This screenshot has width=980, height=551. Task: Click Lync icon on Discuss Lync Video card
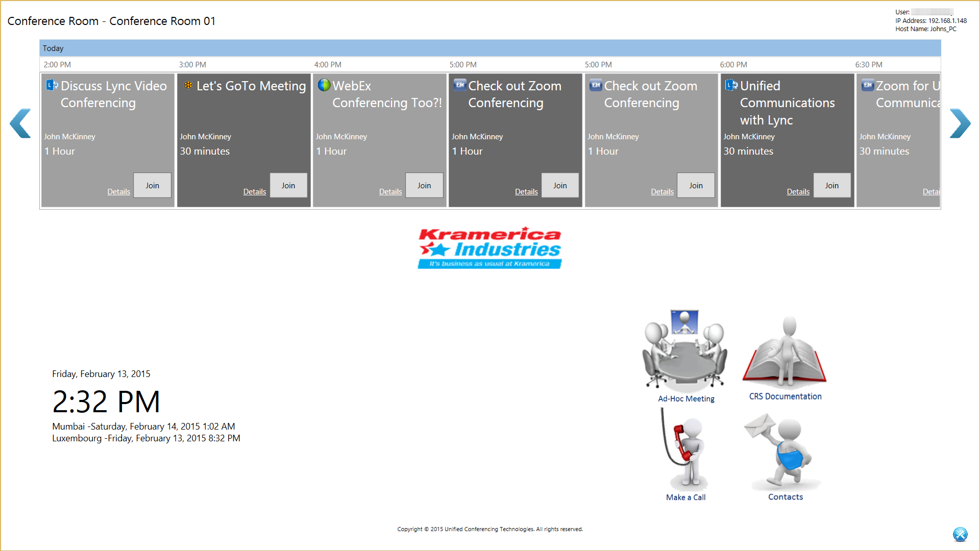(x=52, y=85)
